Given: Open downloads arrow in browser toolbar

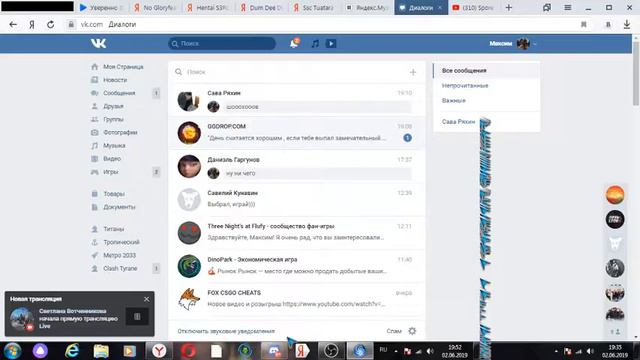Looking at the screenshot, I should tap(627, 24).
